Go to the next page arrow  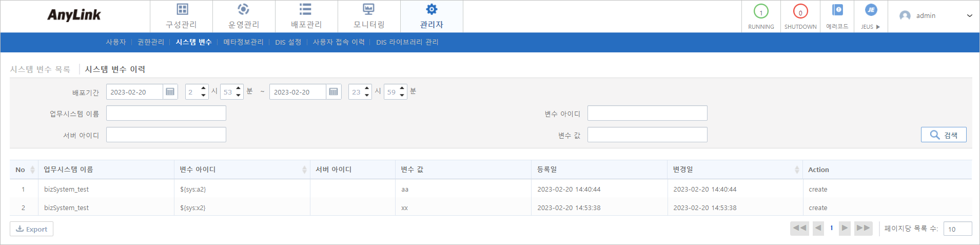click(x=845, y=228)
